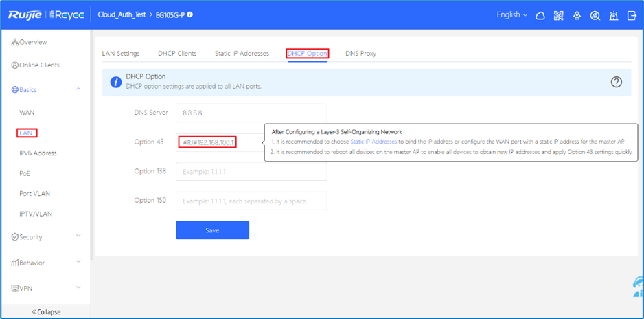Click the alarm alert icon
The width and height of the screenshot is (644, 319).
pyautogui.click(x=614, y=15)
